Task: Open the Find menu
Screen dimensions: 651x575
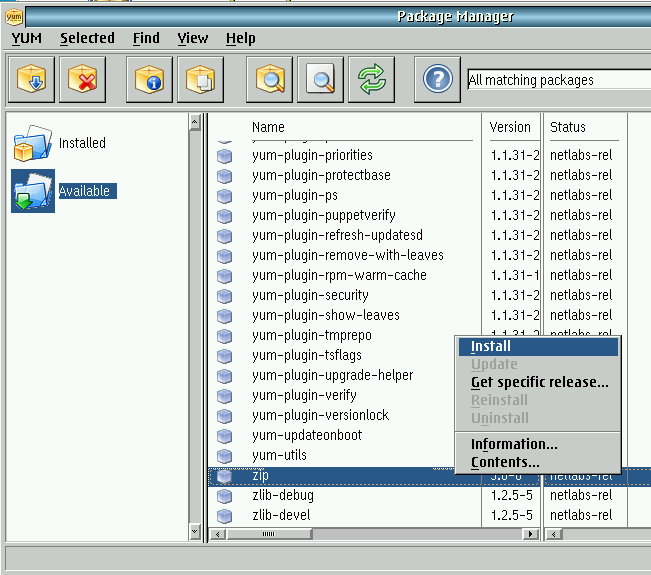Action: tap(146, 38)
